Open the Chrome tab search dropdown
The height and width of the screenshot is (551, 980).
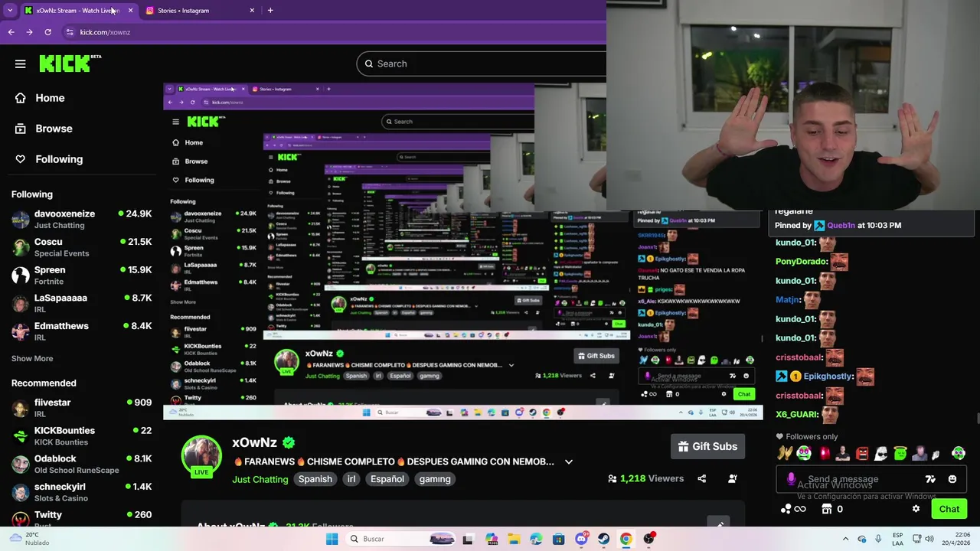tap(10, 11)
